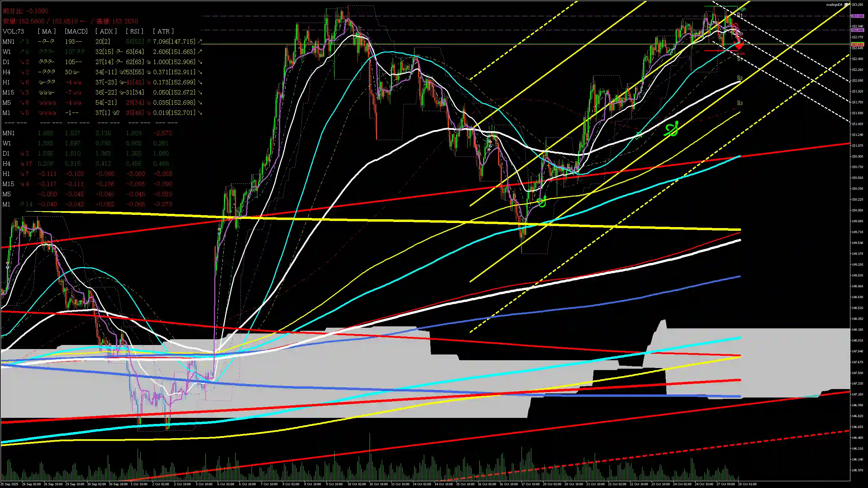Select the S3 support level label

pos(739,103)
